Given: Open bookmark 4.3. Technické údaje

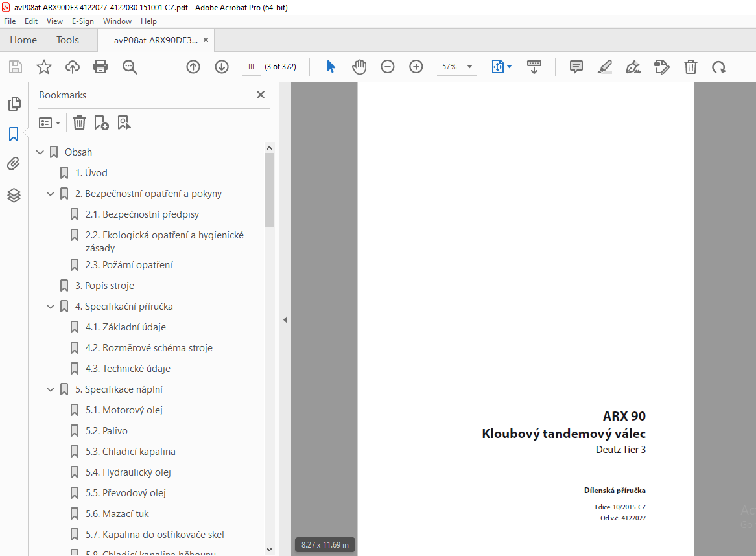Looking at the screenshot, I should pyautogui.click(x=128, y=369).
